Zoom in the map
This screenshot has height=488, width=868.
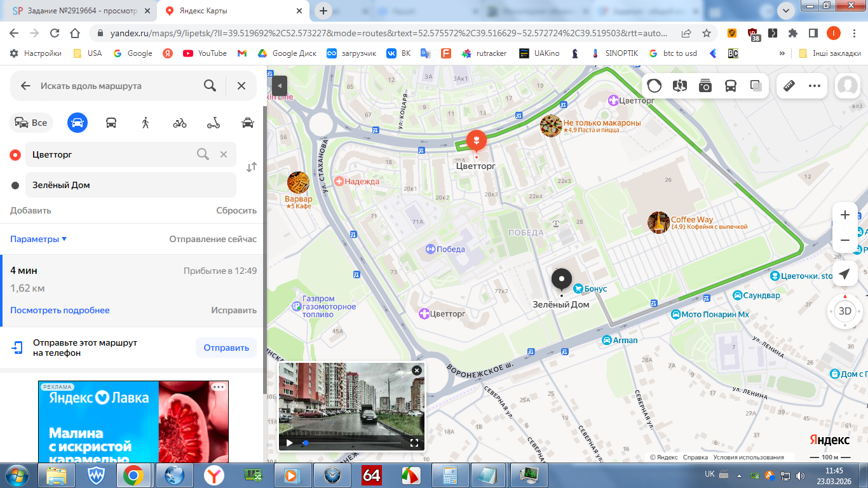(x=844, y=215)
